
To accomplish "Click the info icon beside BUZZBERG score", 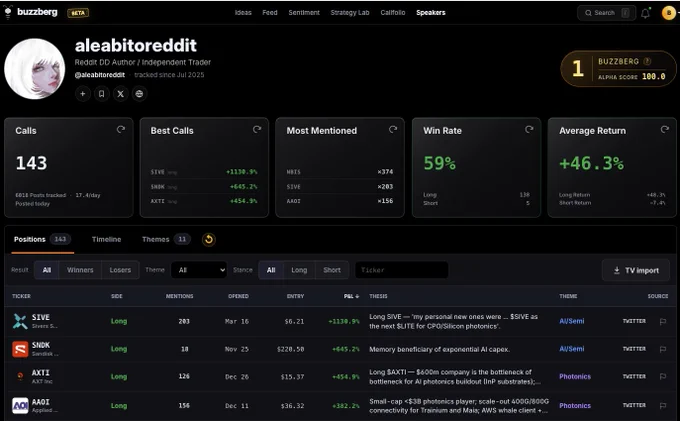I will click(647, 61).
